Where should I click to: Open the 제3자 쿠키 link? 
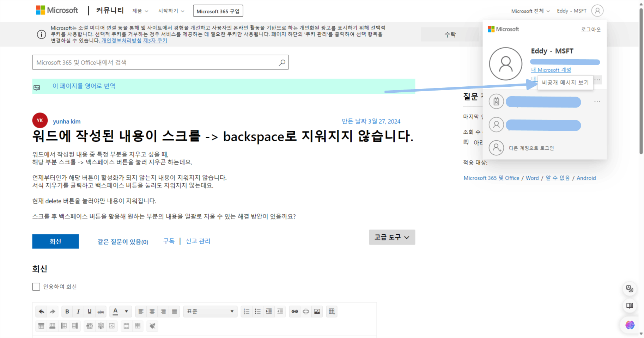pos(155,41)
